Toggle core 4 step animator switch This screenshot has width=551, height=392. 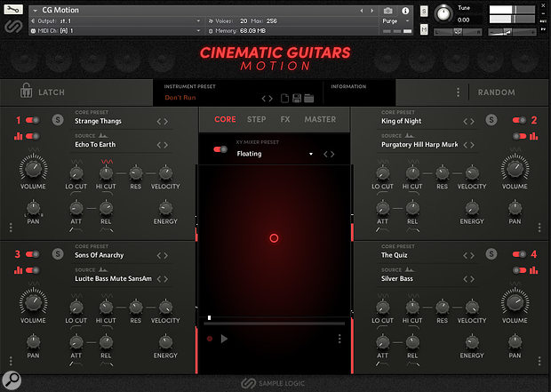(519, 270)
